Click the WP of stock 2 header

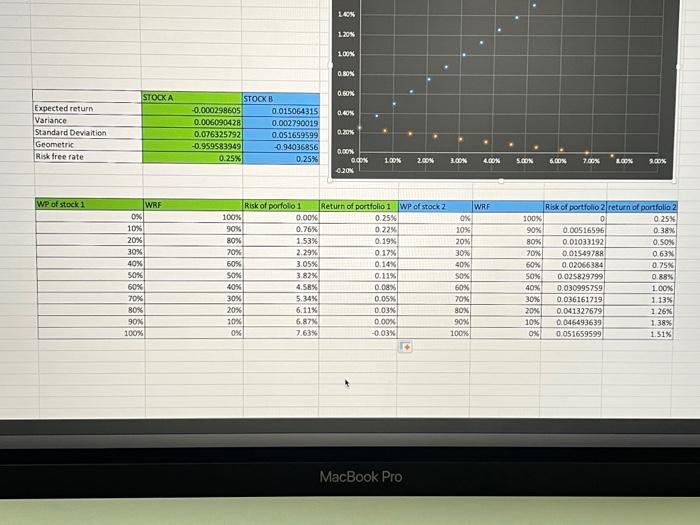435,207
